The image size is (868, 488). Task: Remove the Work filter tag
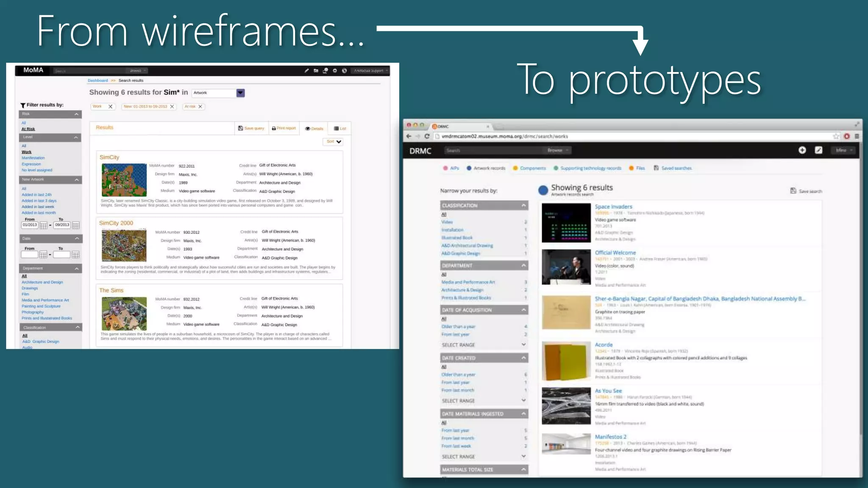(x=111, y=107)
